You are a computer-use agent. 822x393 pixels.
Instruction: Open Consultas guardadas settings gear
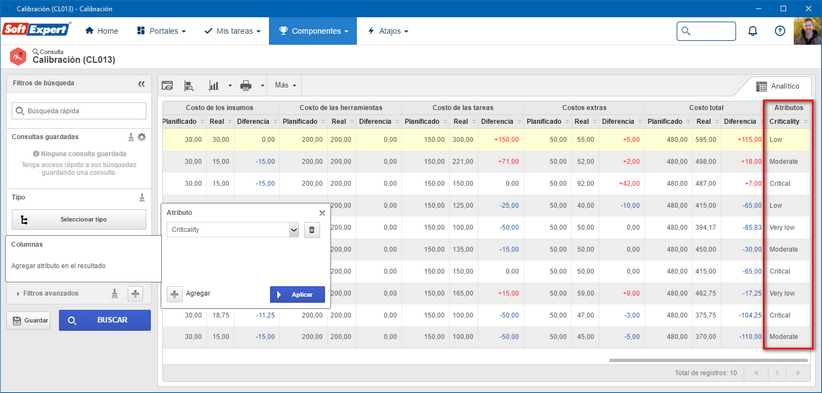142,137
